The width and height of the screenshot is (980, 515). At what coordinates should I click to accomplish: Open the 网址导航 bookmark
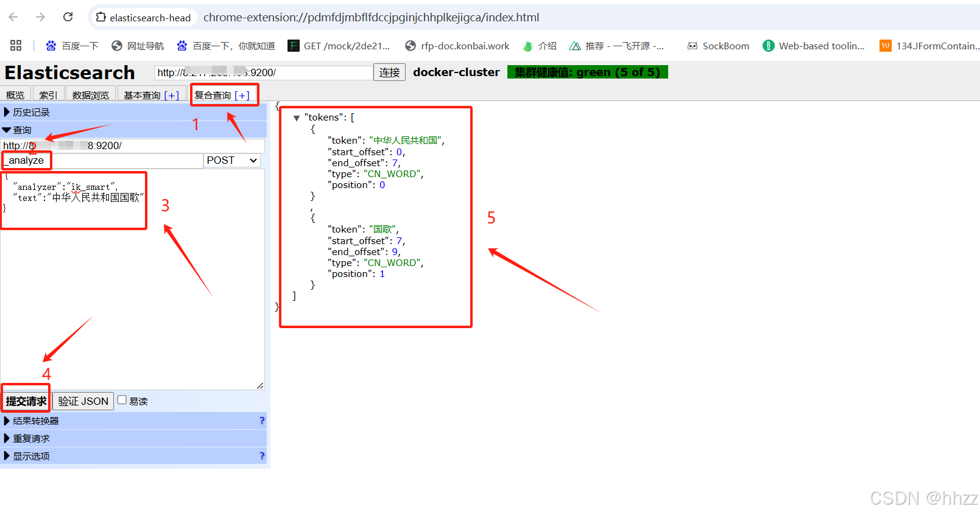tap(138, 46)
